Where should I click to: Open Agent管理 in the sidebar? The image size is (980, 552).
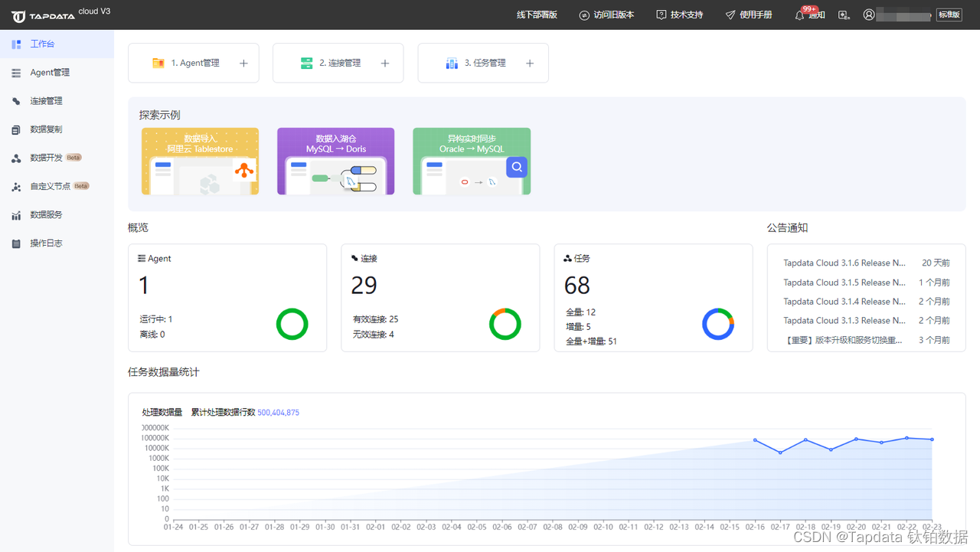point(57,73)
